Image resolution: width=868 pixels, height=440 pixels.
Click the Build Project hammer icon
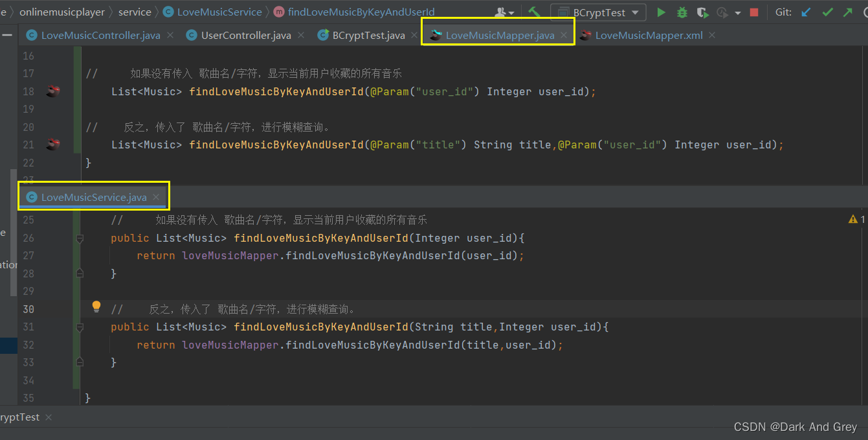[x=534, y=12]
